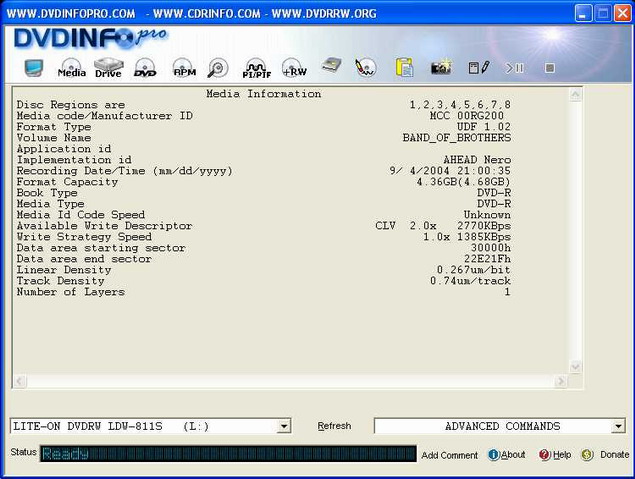Image resolution: width=635 pixels, height=479 pixels.
Task: Click the disc magnifier search icon
Action: (x=218, y=68)
